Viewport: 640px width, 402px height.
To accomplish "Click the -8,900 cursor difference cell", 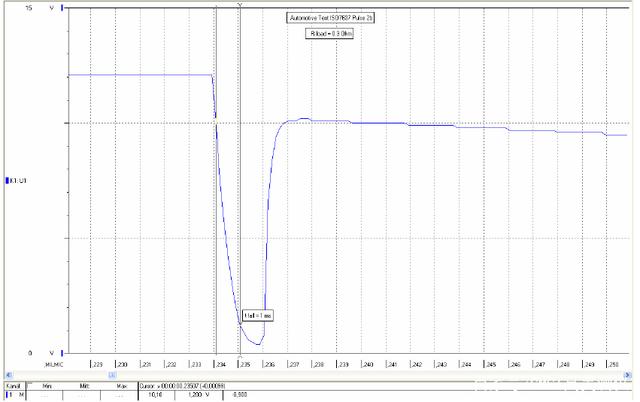I will point(240,395).
